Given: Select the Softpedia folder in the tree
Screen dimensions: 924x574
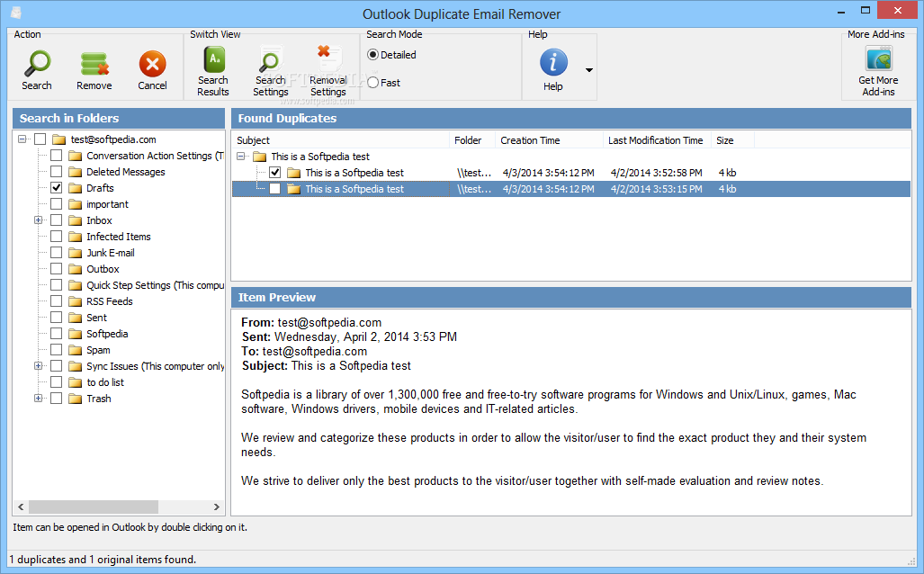Looking at the screenshot, I should (107, 334).
